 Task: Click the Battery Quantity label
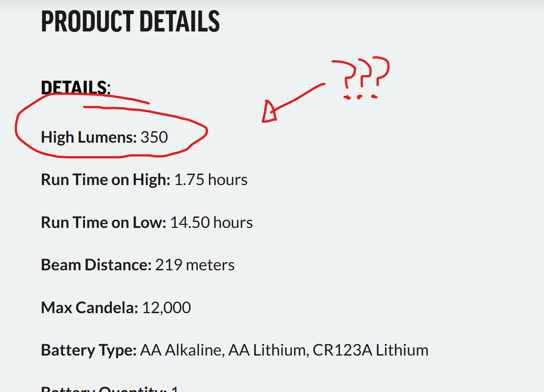(104, 389)
